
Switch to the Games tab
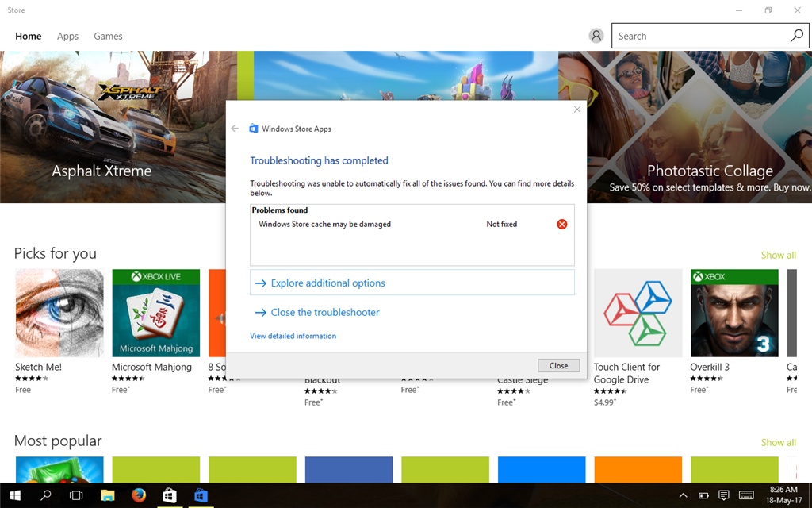(x=108, y=37)
